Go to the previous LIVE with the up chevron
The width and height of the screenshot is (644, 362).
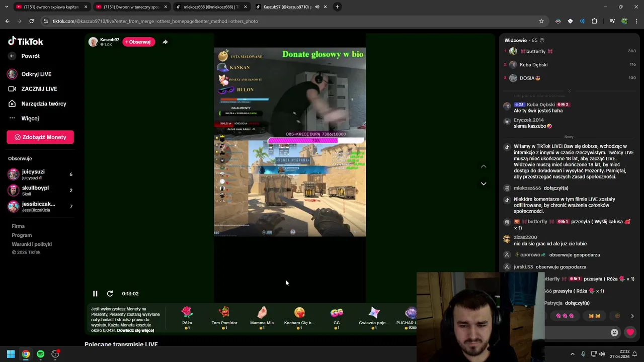pos(484,166)
